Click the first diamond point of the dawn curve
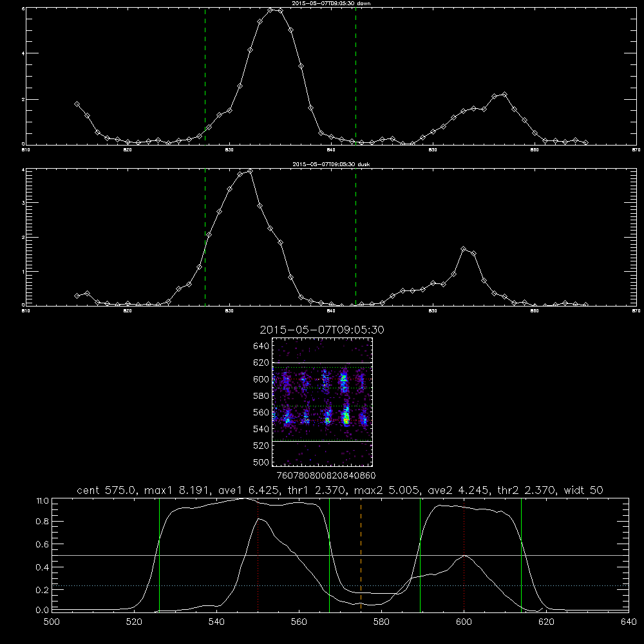Image resolution: width=644 pixels, height=644 pixels. click(77, 104)
